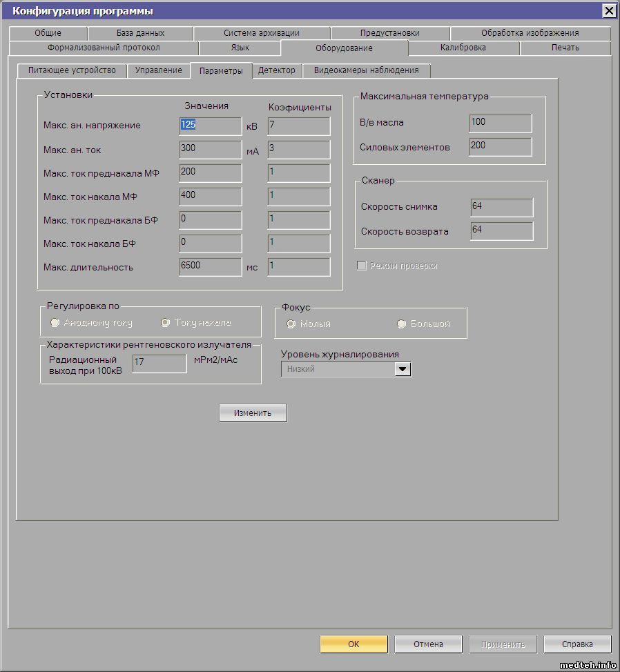
Task: Close the Конфигурация программы dialog window
Action: (608, 10)
